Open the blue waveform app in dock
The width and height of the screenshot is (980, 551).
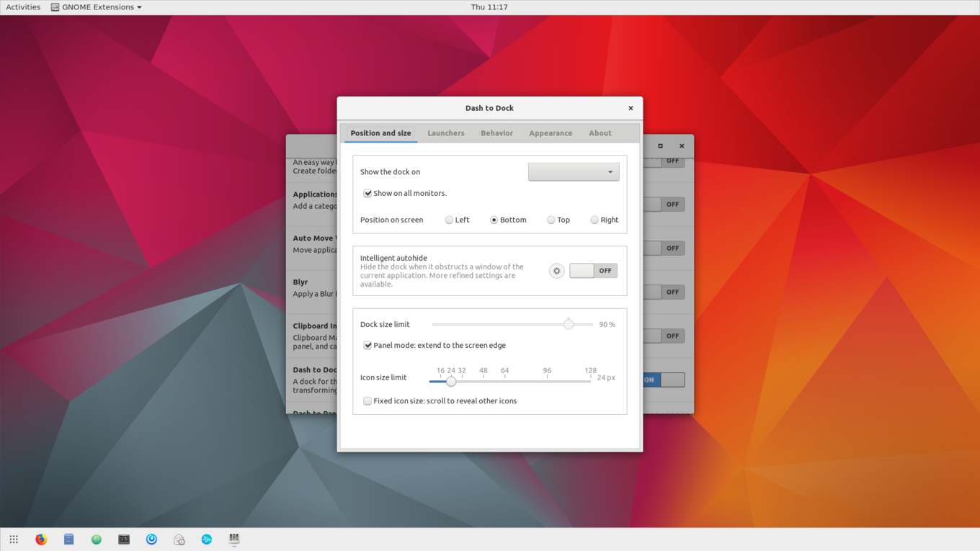tap(207, 539)
